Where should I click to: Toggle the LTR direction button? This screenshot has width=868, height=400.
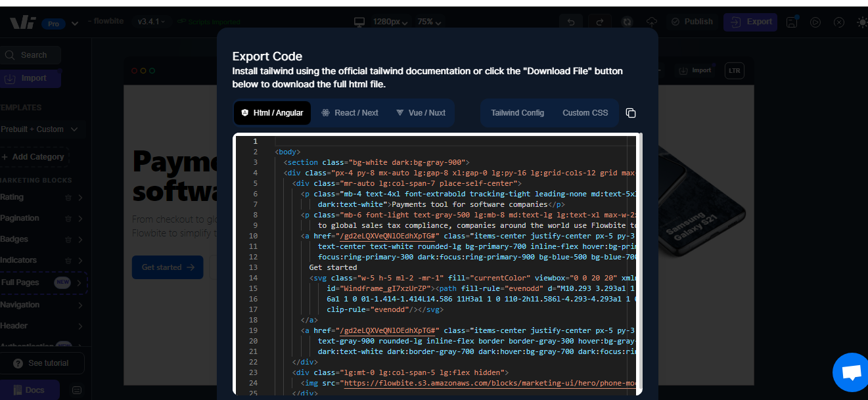[734, 70]
